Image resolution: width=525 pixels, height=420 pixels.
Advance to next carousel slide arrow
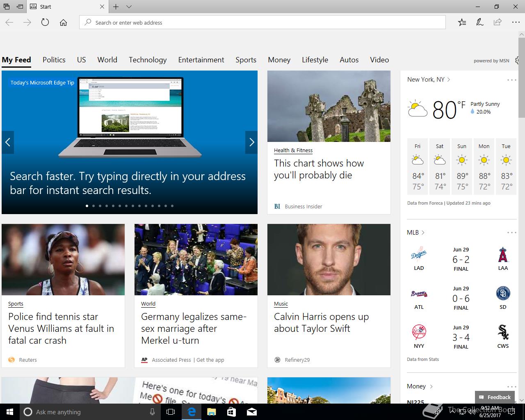[251, 142]
